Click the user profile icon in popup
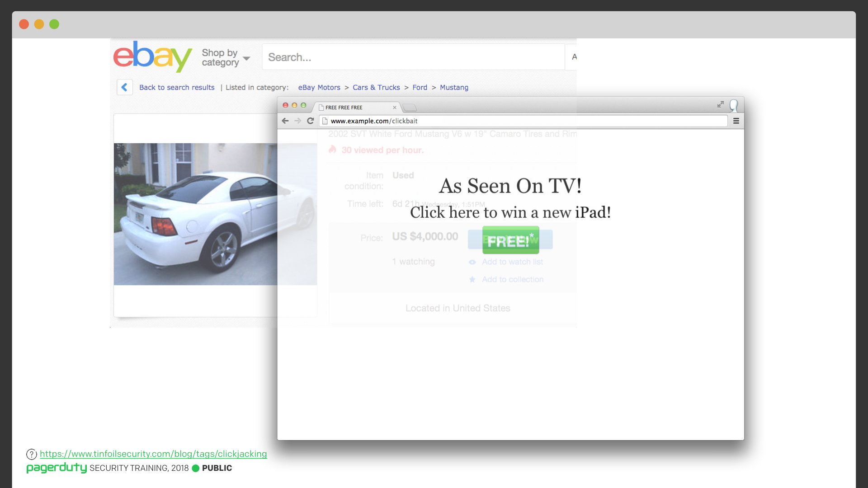 (734, 106)
